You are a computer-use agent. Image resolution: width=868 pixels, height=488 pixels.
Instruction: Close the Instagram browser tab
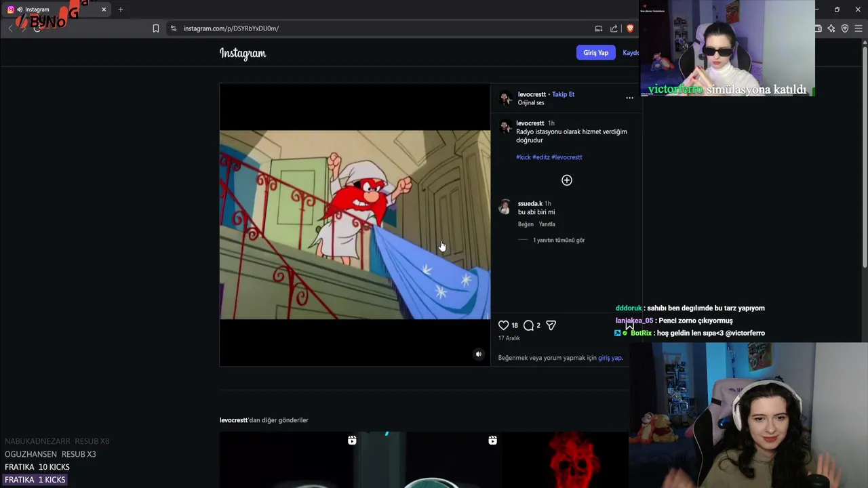point(104,9)
